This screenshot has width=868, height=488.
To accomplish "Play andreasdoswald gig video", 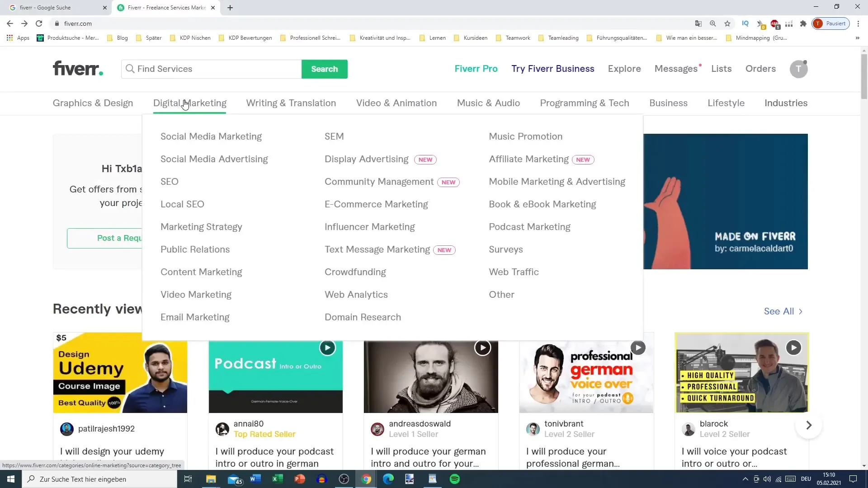I will pos(482,347).
